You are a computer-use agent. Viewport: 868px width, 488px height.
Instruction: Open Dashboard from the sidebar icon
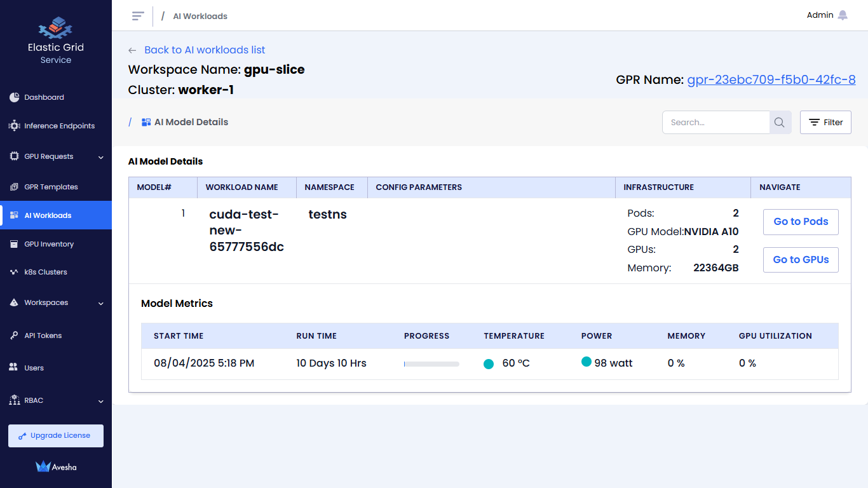[15, 97]
